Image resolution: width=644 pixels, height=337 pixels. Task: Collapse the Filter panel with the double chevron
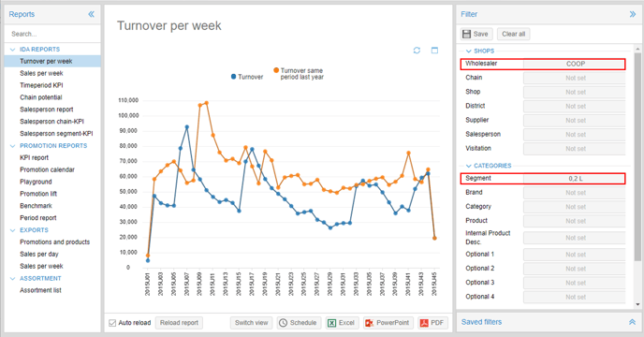633,14
